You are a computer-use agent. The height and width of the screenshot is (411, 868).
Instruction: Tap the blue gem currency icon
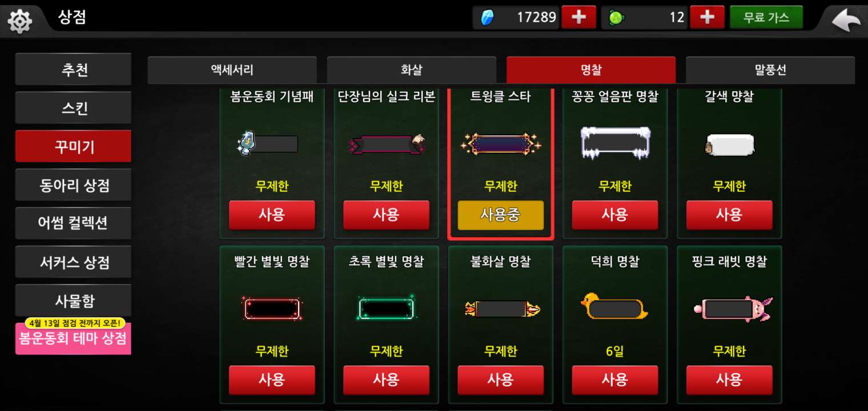[487, 18]
